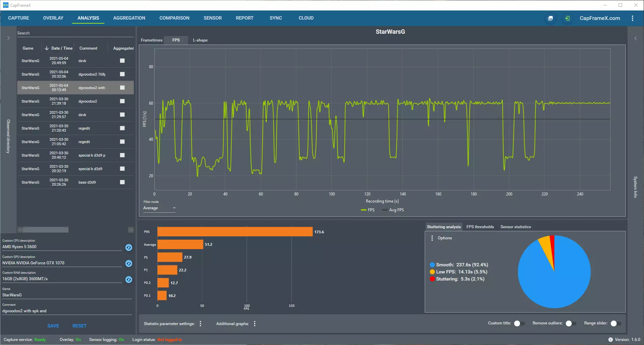The width and height of the screenshot is (644, 345).
Task: Click the RESET button
Action: pyautogui.click(x=79, y=326)
